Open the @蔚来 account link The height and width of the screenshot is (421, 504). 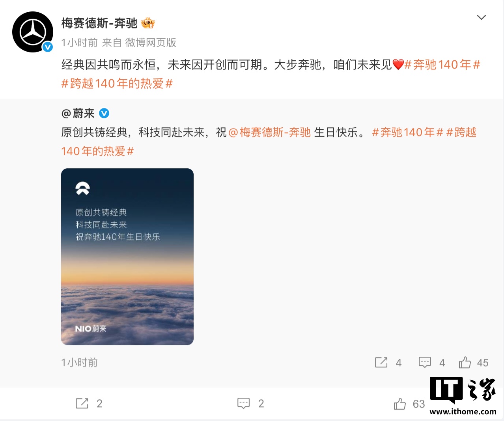[x=78, y=114]
